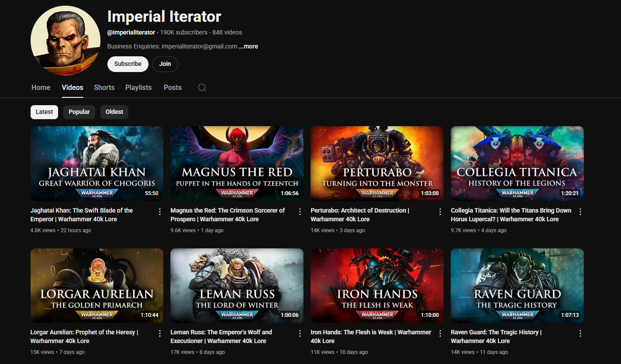Viewport: 621px width, 364px height.
Task: Click the 1:10:44 duration badge
Action: pos(149,315)
